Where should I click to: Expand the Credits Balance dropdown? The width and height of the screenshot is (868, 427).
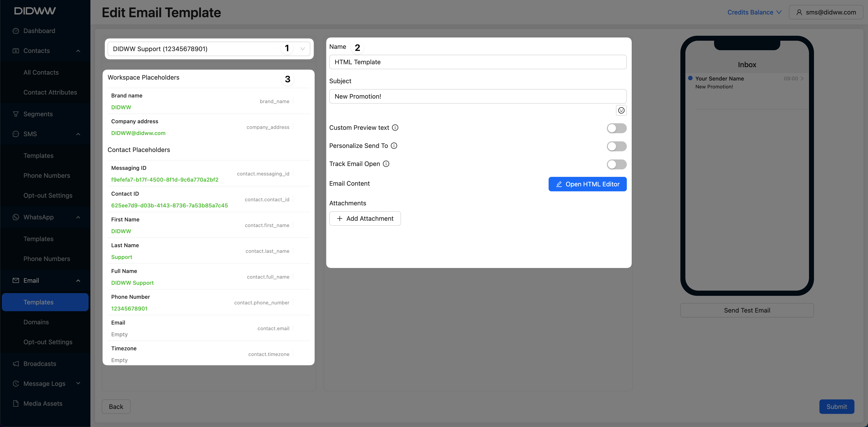tap(754, 12)
